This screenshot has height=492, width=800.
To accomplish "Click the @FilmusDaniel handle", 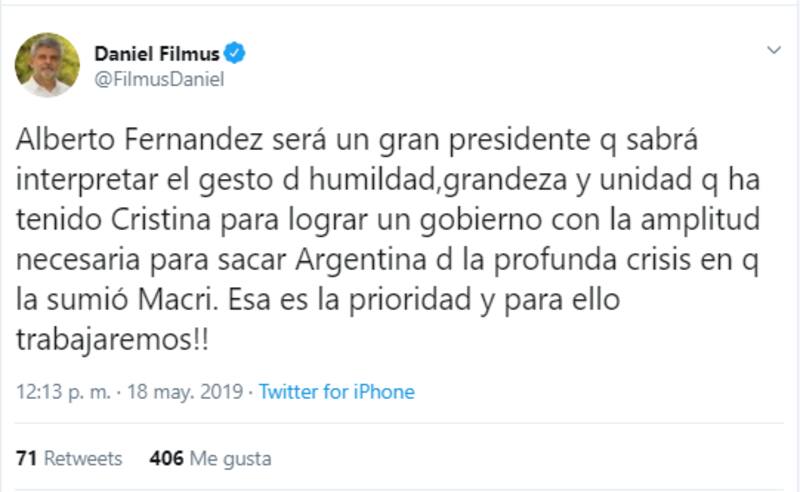I will (x=158, y=80).
